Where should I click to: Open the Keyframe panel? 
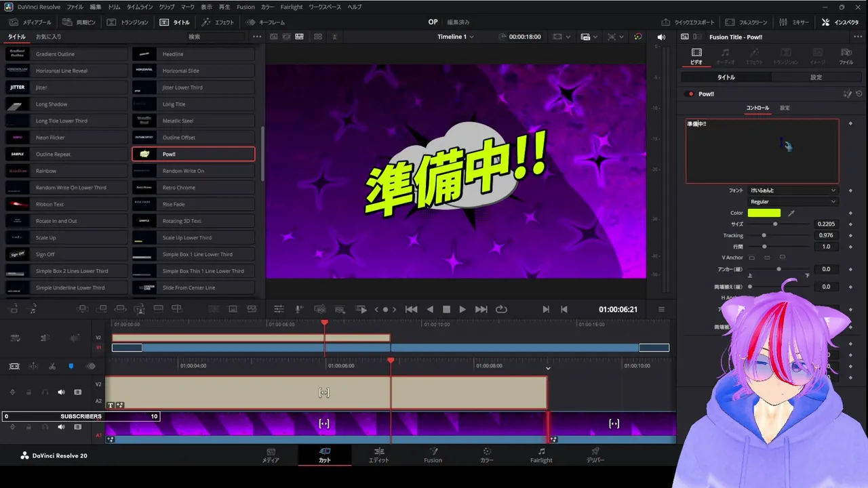(265, 22)
